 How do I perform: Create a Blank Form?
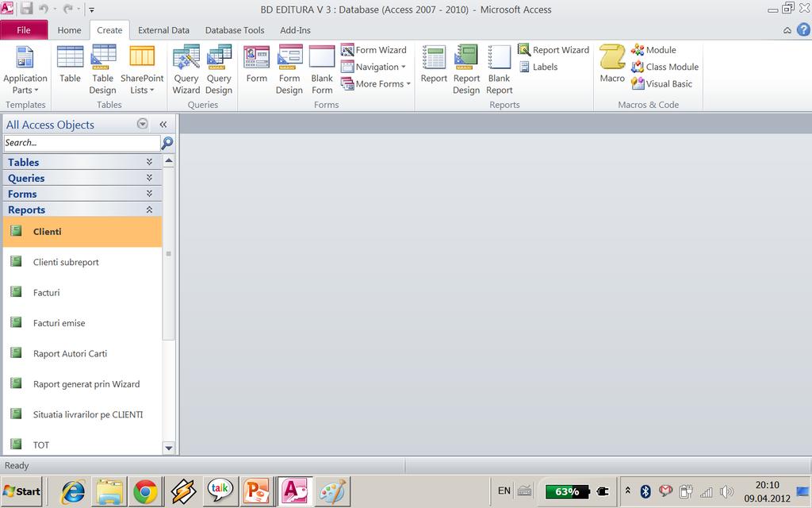click(x=322, y=70)
